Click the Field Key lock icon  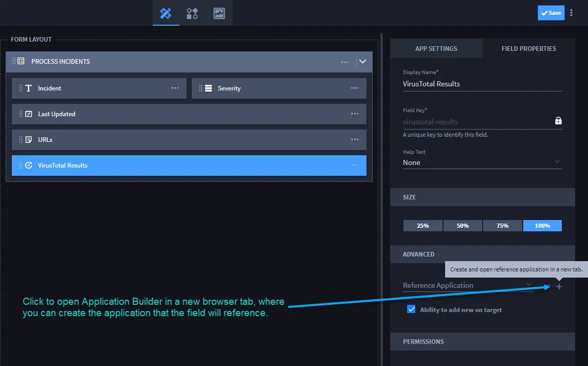point(558,121)
